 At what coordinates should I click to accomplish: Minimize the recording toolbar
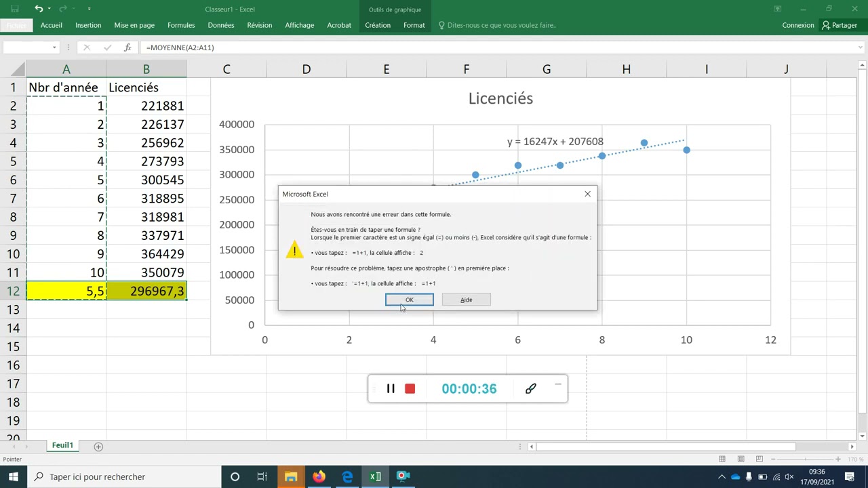[x=557, y=384]
